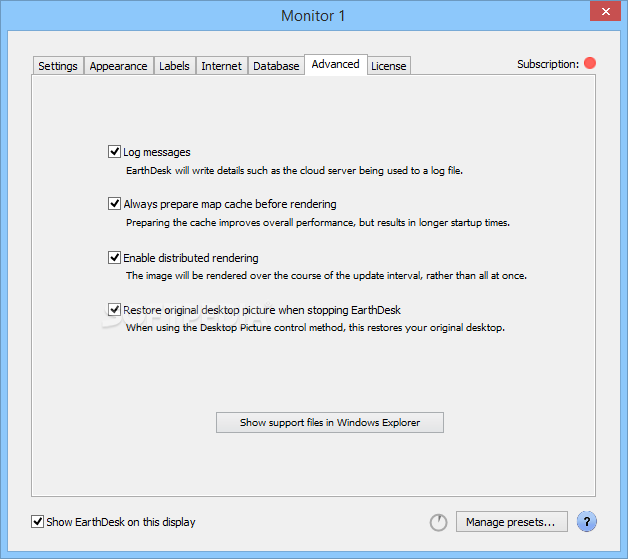Open the Manage presets dialog

coord(512,522)
